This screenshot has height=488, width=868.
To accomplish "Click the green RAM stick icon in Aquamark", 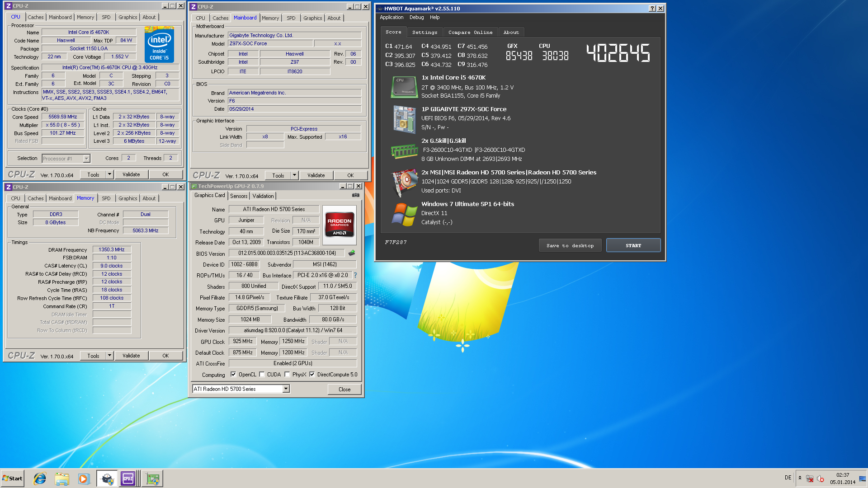I will point(404,151).
